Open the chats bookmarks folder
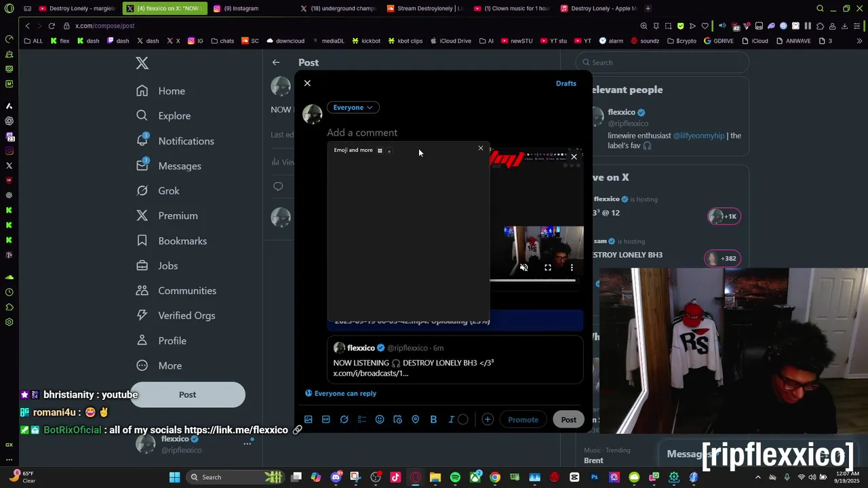The height and width of the screenshot is (488, 868). (x=222, y=41)
